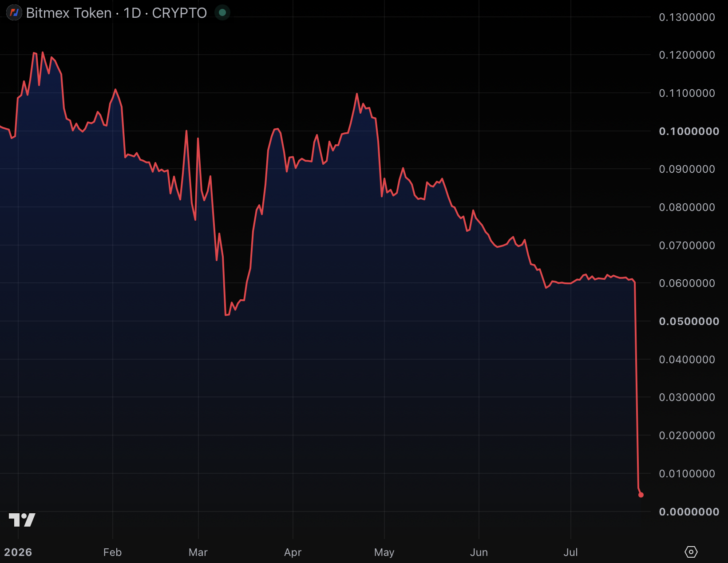Click the 0.0400000 price label

coord(687,360)
